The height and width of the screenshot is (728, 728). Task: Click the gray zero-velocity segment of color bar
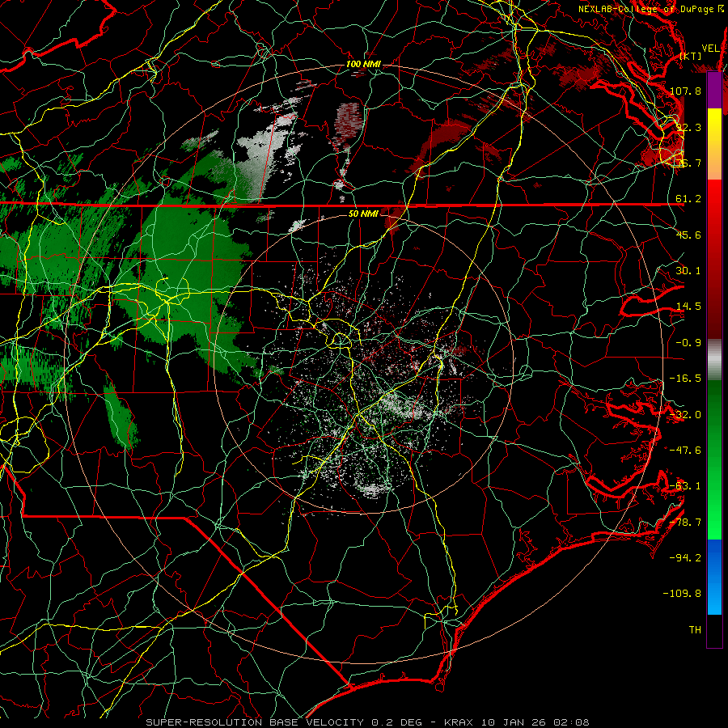click(714, 360)
